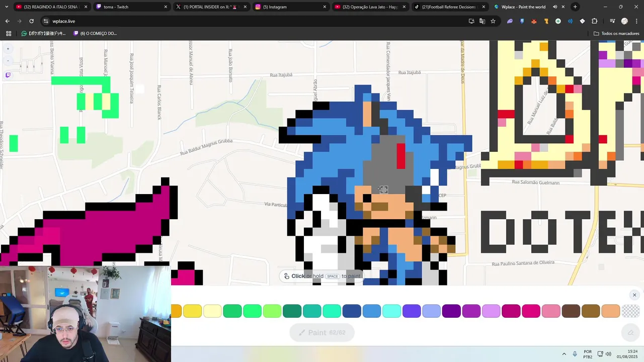This screenshot has height=362, width=644.
Task: Open Todos os marcadores folder
Action: coord(616,33)
